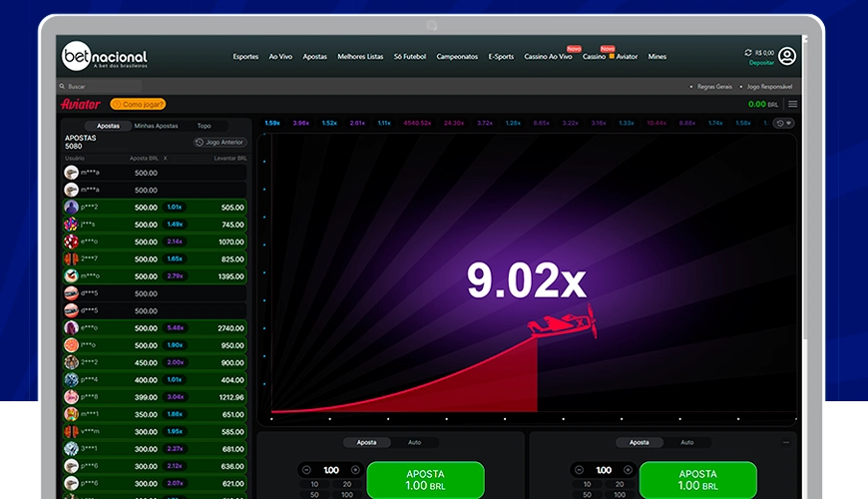Select the Topo tab

click(205, 126)
